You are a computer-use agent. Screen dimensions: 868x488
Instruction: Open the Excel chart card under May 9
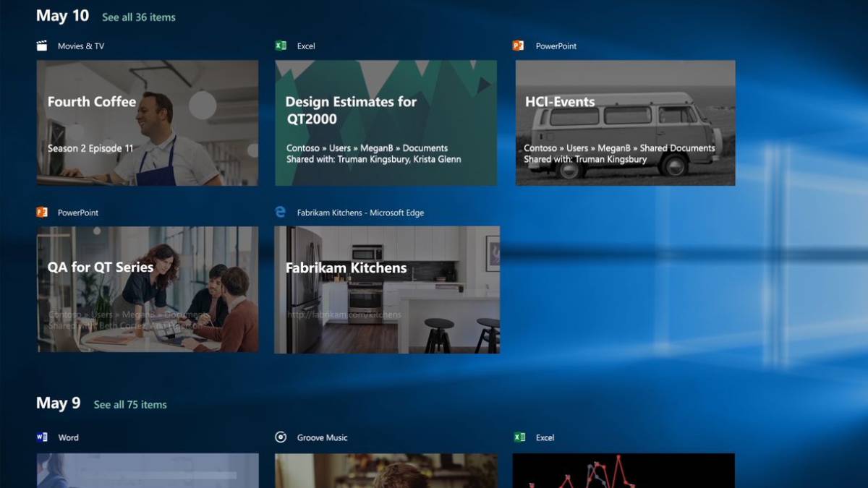(x=624, y=471)
